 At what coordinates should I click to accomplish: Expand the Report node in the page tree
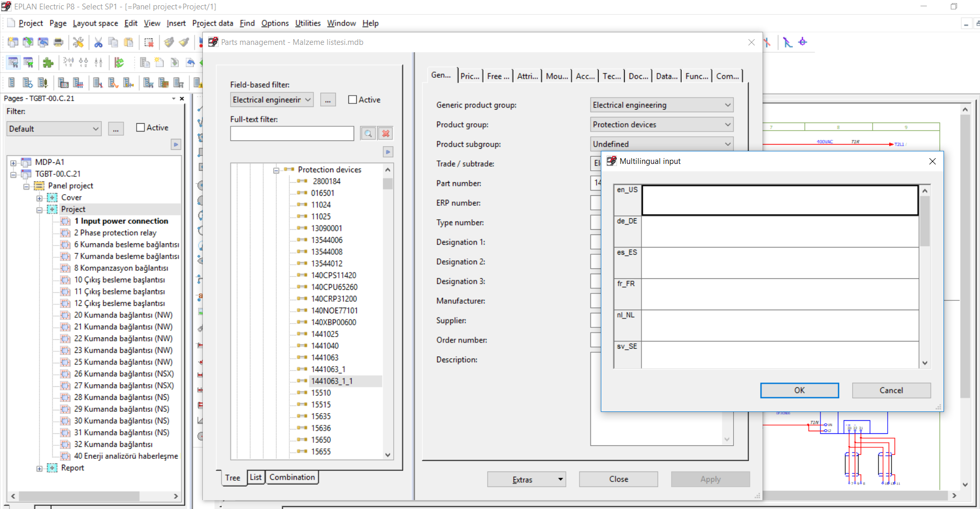pos(40,468)
